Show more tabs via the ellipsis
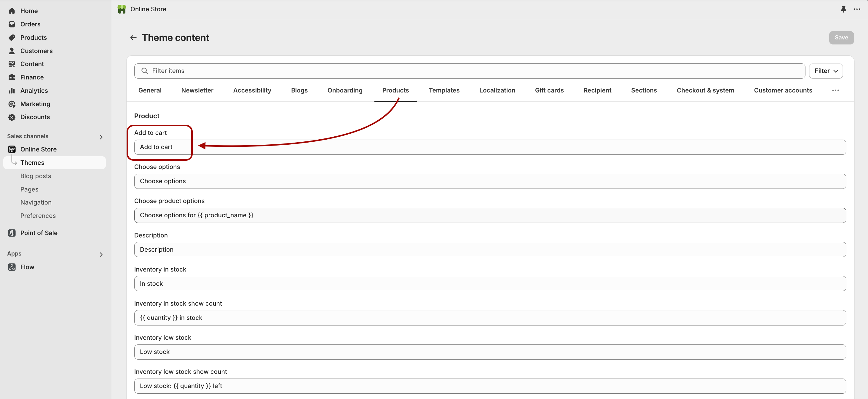Viewport: 868px width, 399px height. [835, 90]
